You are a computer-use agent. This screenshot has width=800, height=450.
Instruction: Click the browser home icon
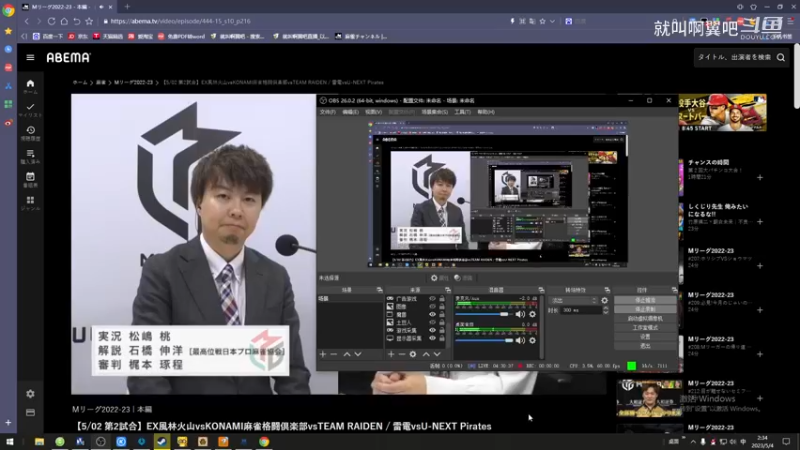coord(64,21)
